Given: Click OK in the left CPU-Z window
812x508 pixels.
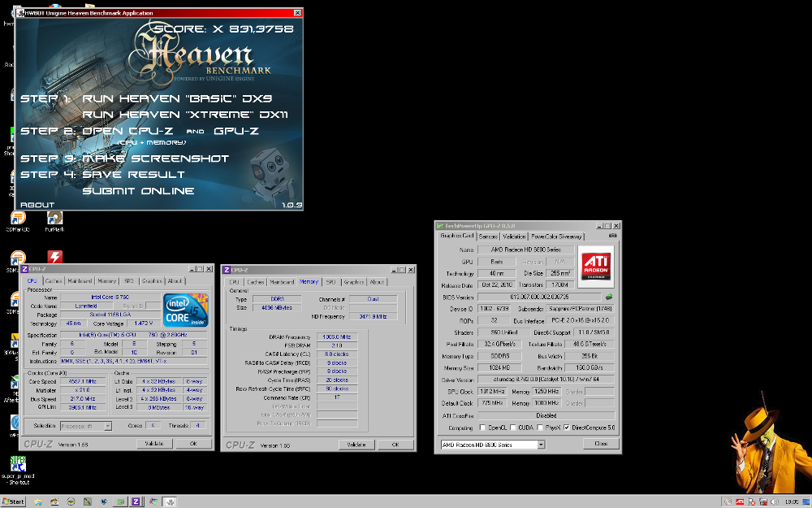Looking at the screenshot, I should [193, 444].
